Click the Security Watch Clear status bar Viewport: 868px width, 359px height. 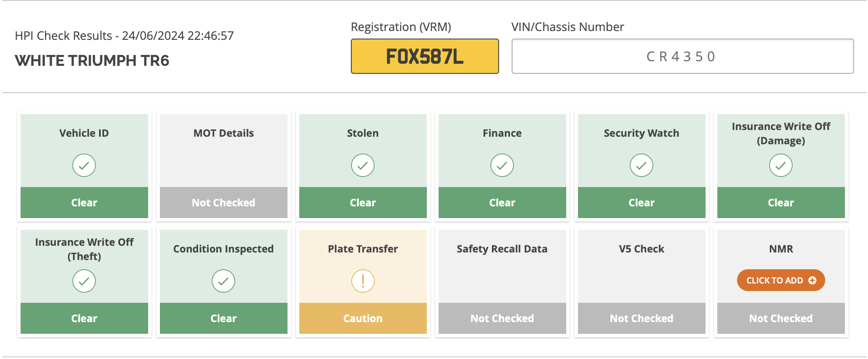642,203
